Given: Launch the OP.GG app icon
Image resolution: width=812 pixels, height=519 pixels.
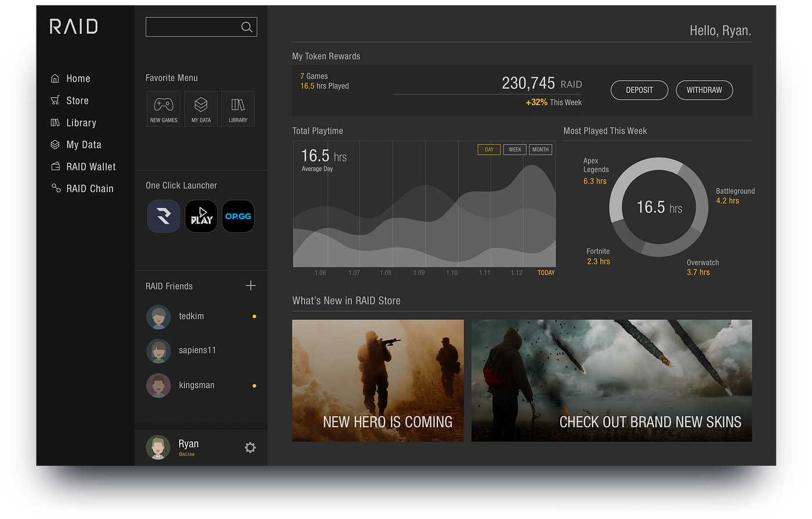Looking at the screenshot, I should [x=238, y=217].
